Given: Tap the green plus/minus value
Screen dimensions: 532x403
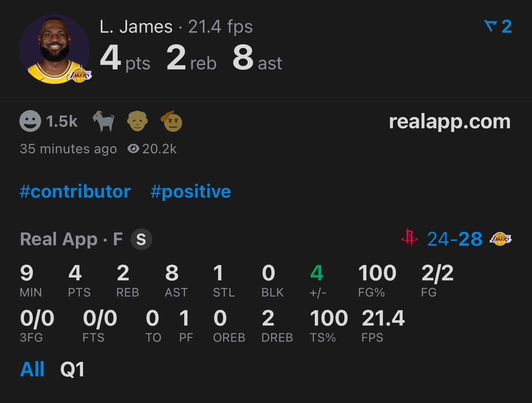Looking at the screenshot, I should [317, 273].
